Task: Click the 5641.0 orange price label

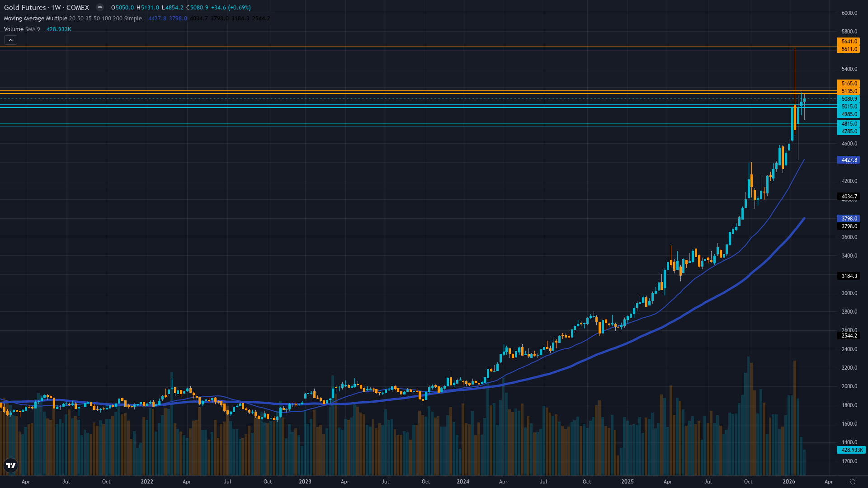Action: [x=849, y=42]
